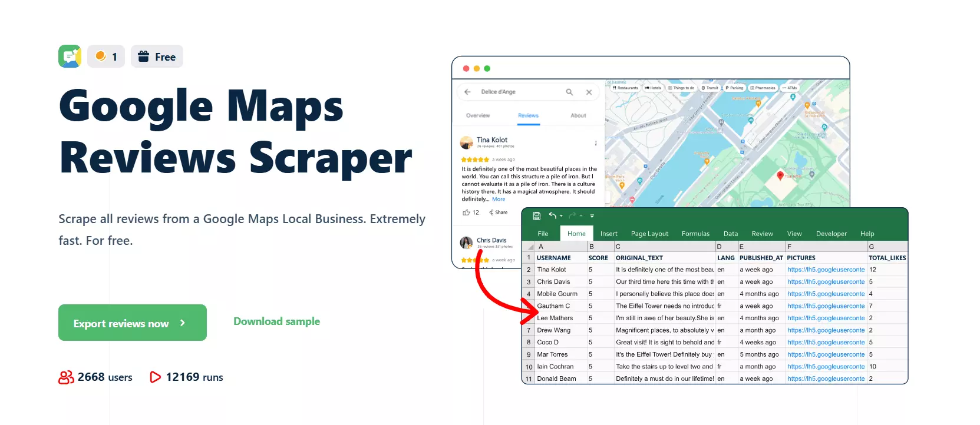Open the Review ribbon tab
The width and height of the screenshot is (980, 425).
coord(762,234)
